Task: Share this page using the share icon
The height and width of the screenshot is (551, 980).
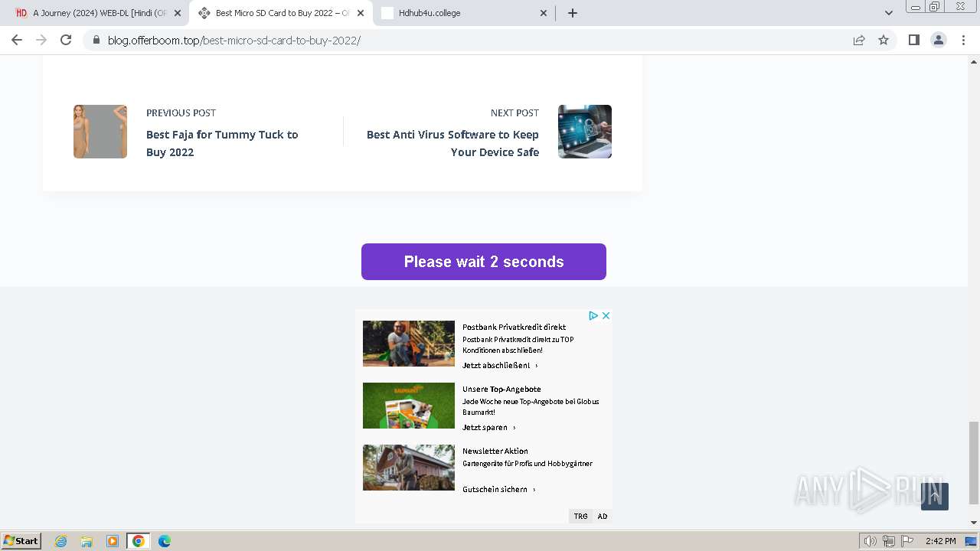Action: 859,40
